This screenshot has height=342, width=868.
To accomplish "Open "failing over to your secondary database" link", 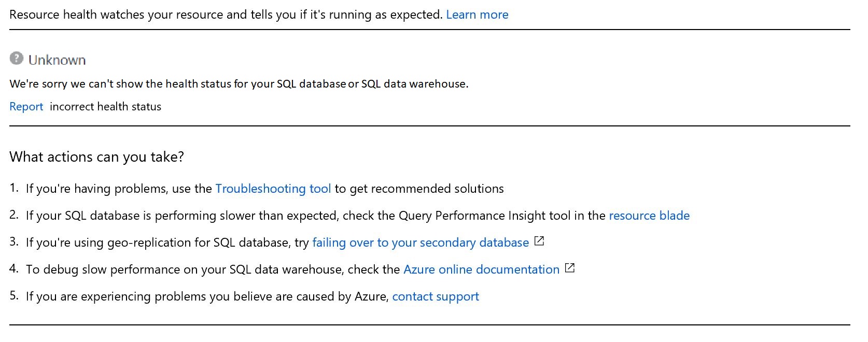I will tap(420, 242).
